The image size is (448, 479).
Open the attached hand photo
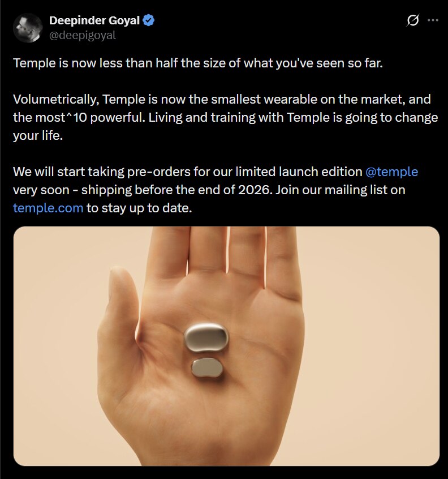tap(226, 346)
